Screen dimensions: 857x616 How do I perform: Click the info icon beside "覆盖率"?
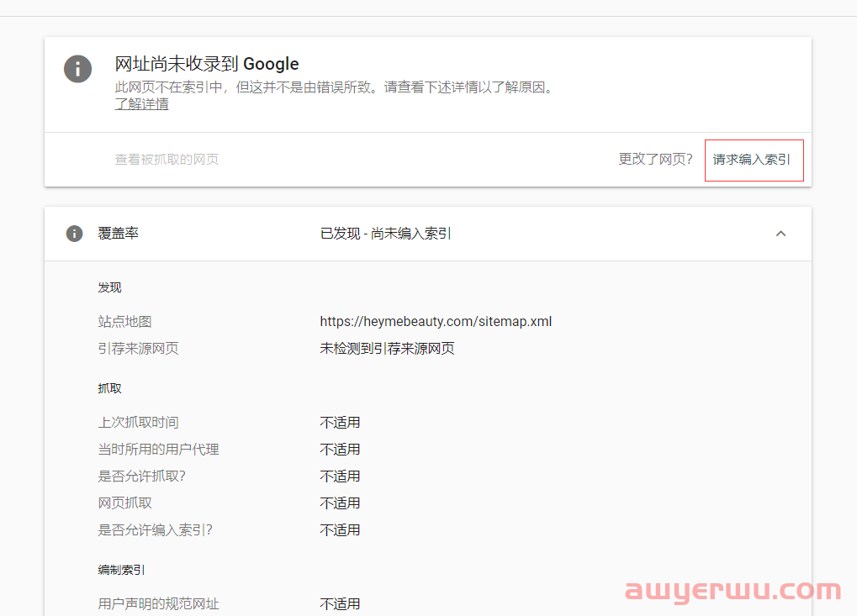(75, 234)
